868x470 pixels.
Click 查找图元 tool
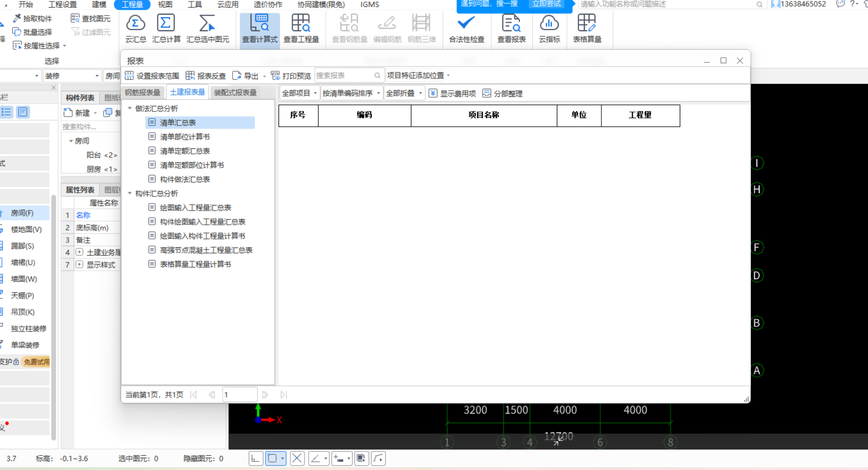pyautogui.click(x=91, y=18)
